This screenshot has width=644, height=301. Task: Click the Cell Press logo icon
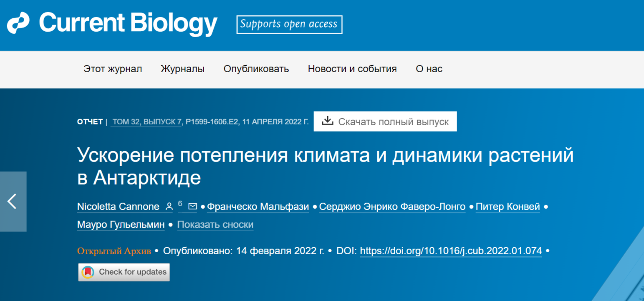pyautogui.click(x=18, y=23)
